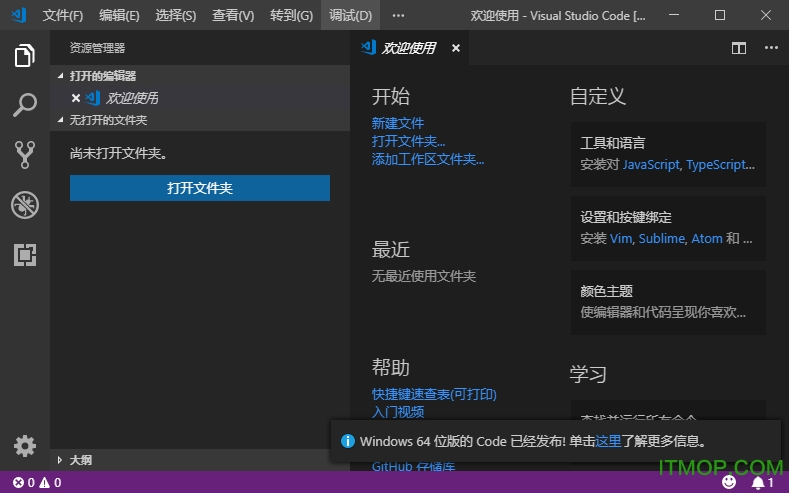Open the Manage gear settings icon
Screen dimensions: 789x493
point(25,446)
